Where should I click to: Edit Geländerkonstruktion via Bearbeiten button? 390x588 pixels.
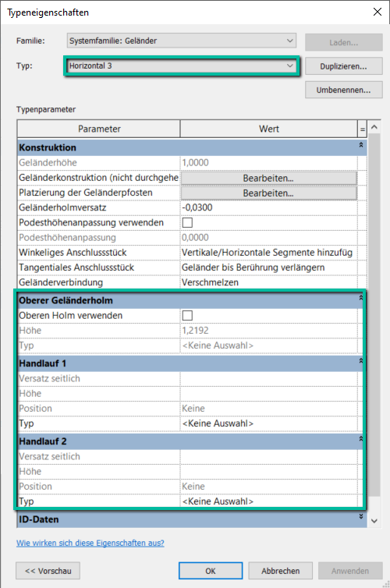tap(268, 178)
